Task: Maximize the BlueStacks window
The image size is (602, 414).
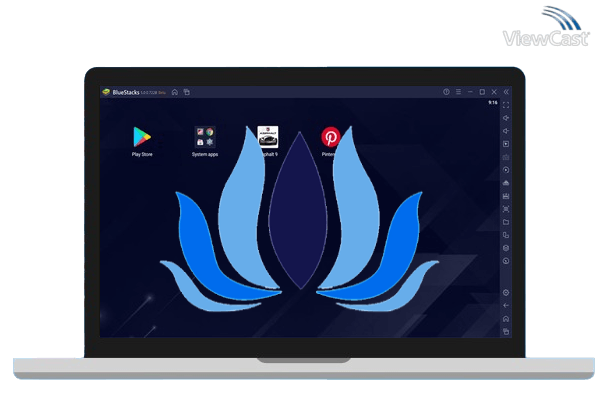Action: point(482,92)
